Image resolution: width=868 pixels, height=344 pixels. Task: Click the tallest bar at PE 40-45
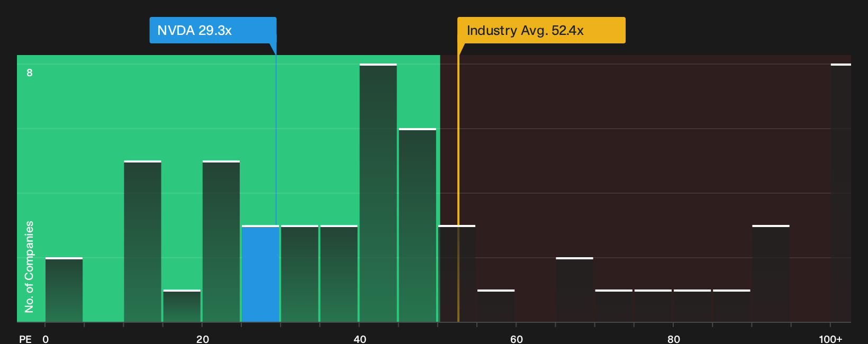(378, 193)
